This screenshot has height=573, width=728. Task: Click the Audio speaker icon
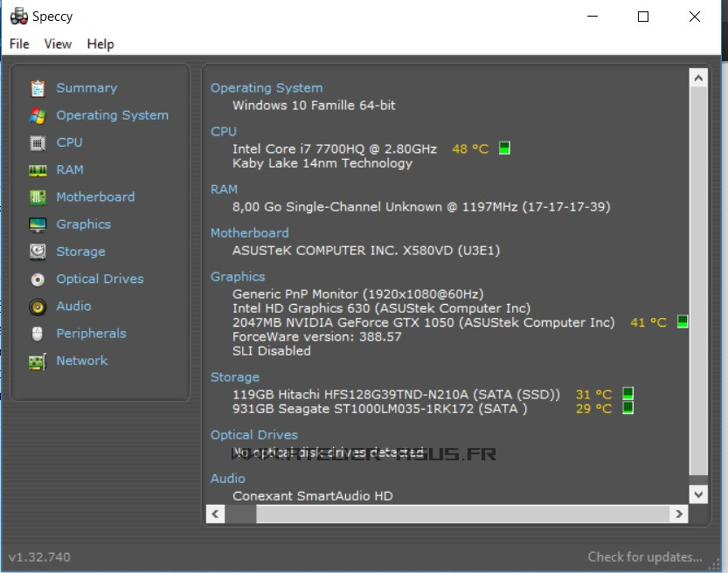pyautogui.click(x=38, y=307)
